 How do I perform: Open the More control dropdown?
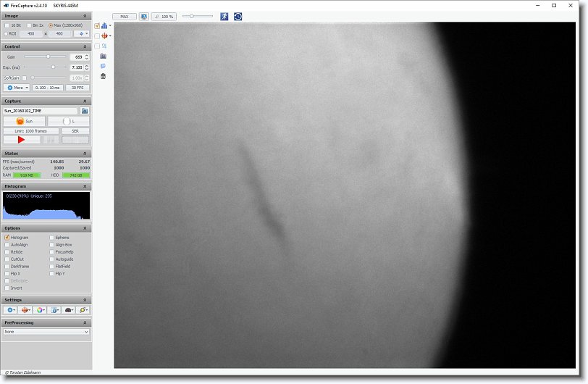pos(17,88)
